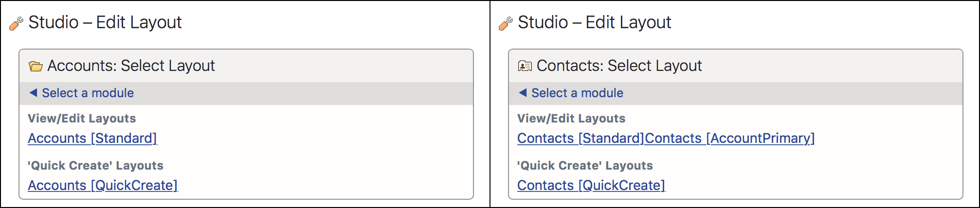
Task: Click 'Quick Create' Layouts label under Accounts
Action: [95, 166]
